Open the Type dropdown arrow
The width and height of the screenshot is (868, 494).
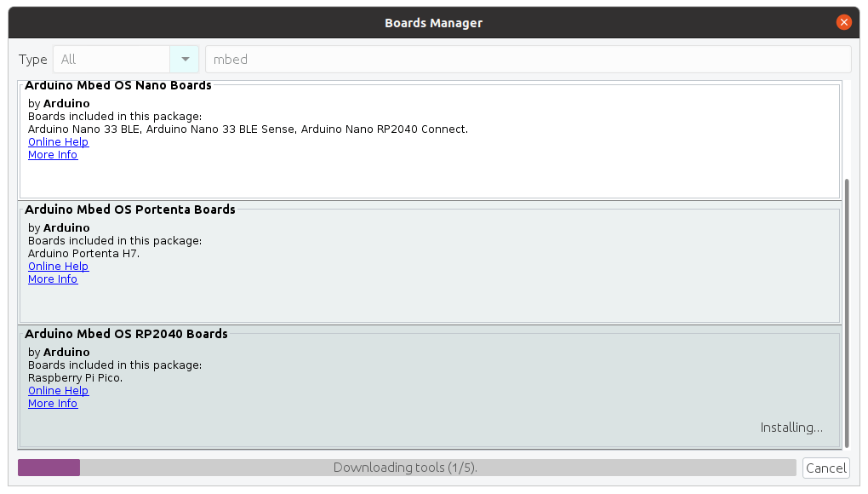(185, 60)
